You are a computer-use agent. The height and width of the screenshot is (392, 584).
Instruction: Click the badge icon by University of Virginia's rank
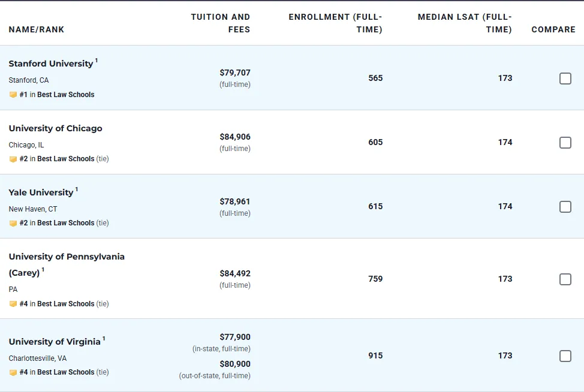point(13,372)
